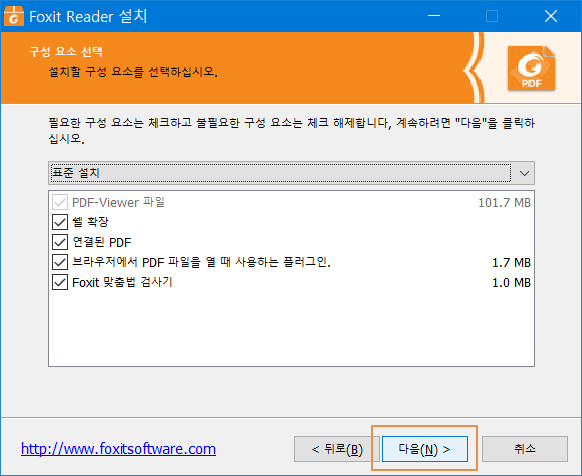Click the Foxit 맞춤법 검사기 label

(122, 282)
